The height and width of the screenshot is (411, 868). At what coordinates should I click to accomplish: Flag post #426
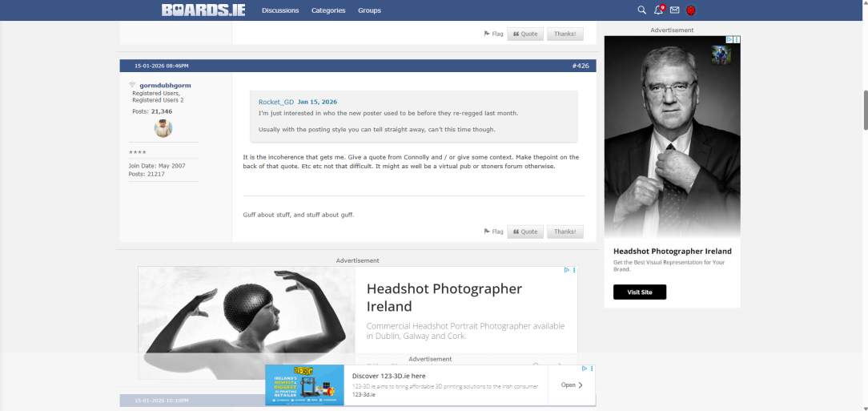(494, 232)
